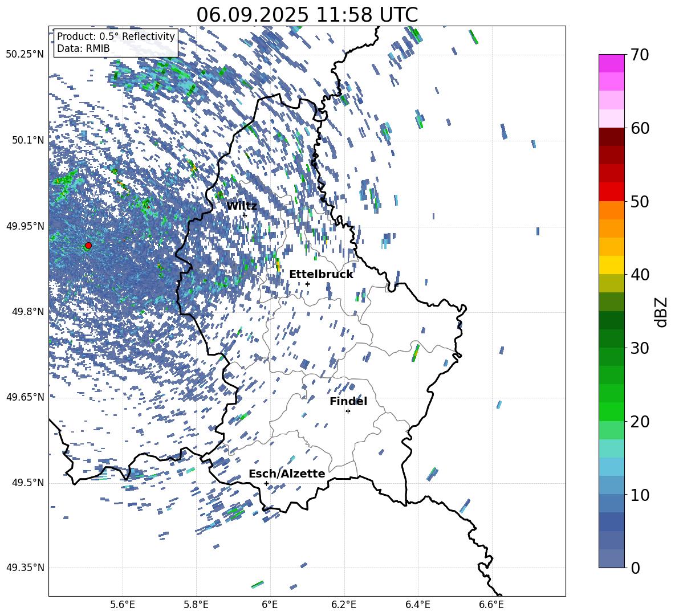Pick the cyan-teal swatch below 20

[611, 448]
